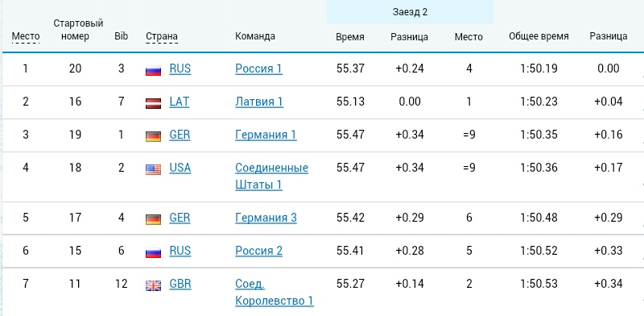Click the German flag next to Германия 3

pos(153,219)
